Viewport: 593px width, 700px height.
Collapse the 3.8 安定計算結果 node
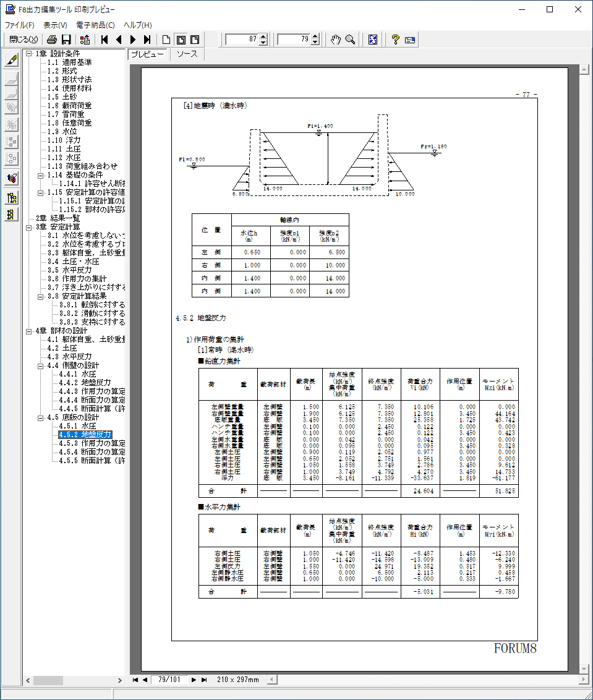point(41,296)
